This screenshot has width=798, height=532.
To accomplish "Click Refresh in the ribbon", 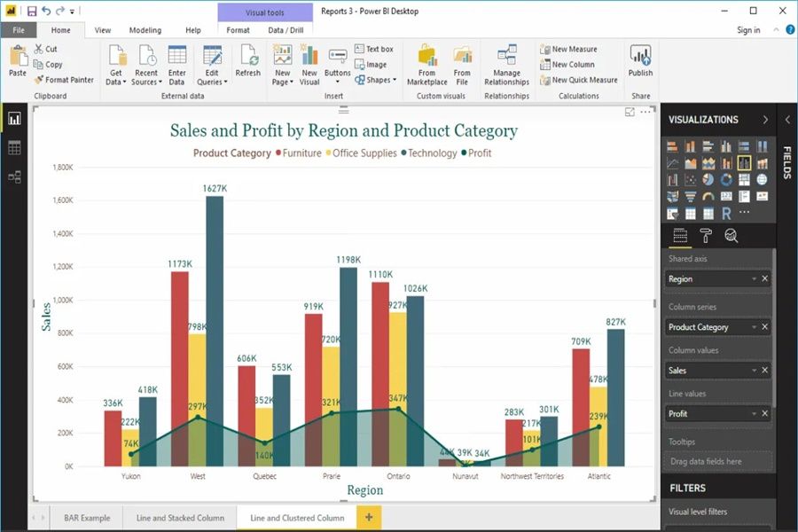I will pyautogui.click(x=248, y=61).
